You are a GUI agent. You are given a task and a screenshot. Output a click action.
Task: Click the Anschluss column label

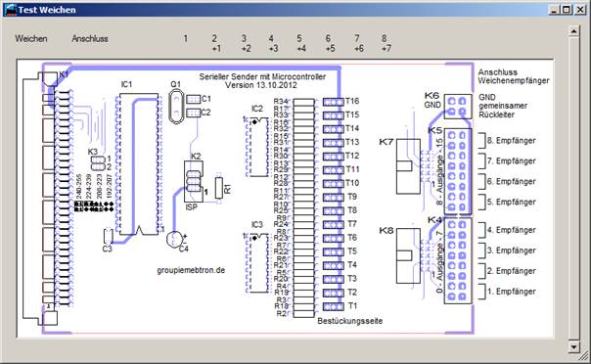(90, 38)
